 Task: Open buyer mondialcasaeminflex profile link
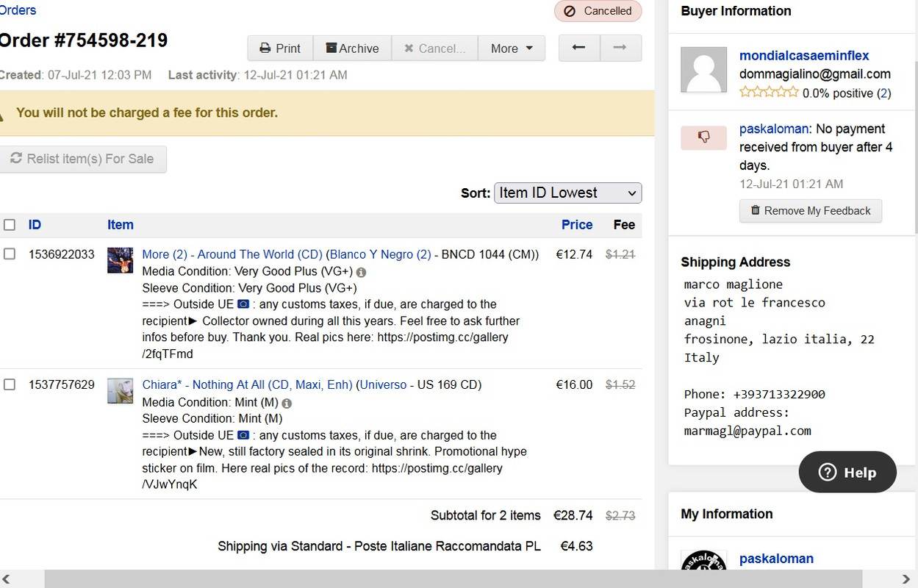click(804, 56)
